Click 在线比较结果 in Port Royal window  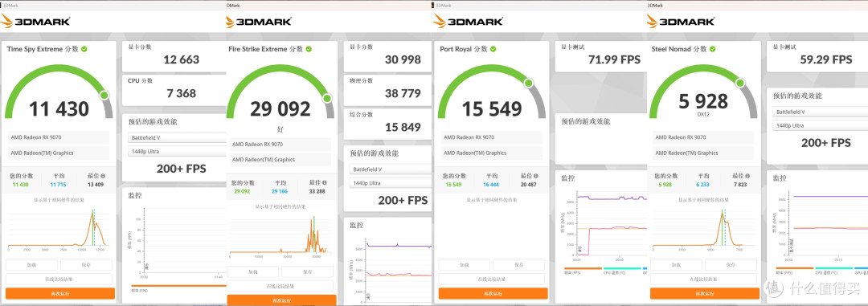coord(492,279)
